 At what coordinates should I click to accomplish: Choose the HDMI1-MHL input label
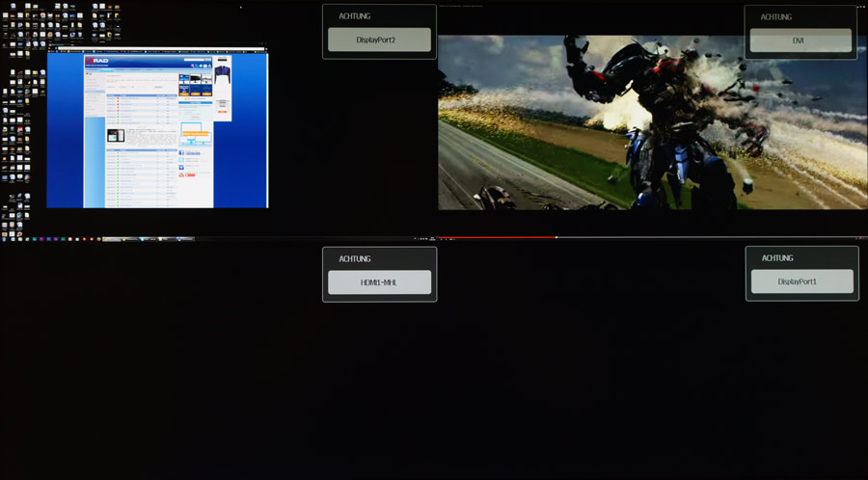click(x=379, y=282)
